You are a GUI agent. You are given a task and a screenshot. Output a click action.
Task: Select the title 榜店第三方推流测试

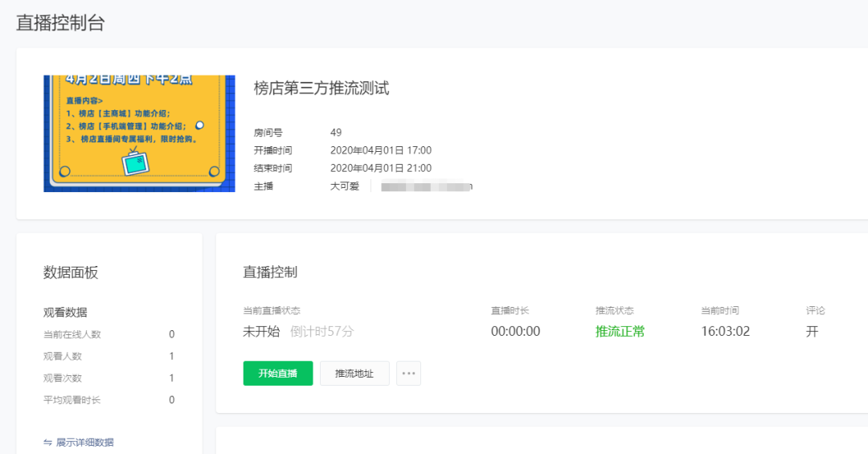pos(321,88)
